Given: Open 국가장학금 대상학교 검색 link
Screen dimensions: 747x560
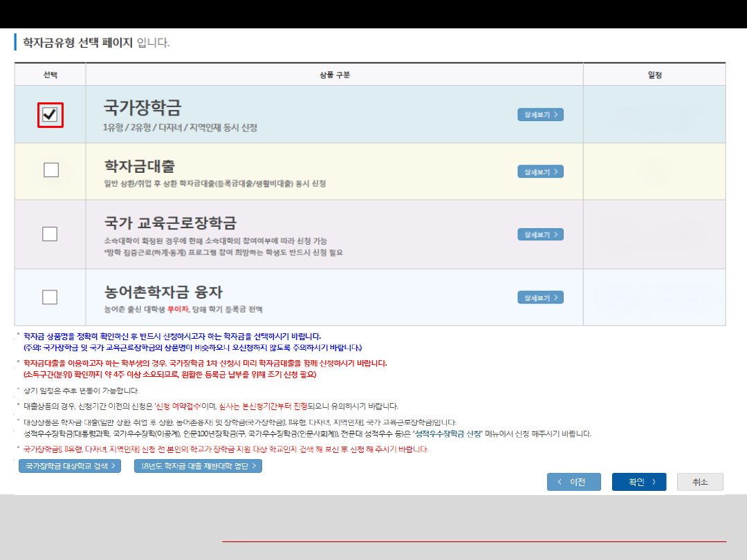Looking at the screenshot, I should click(71, 466).
